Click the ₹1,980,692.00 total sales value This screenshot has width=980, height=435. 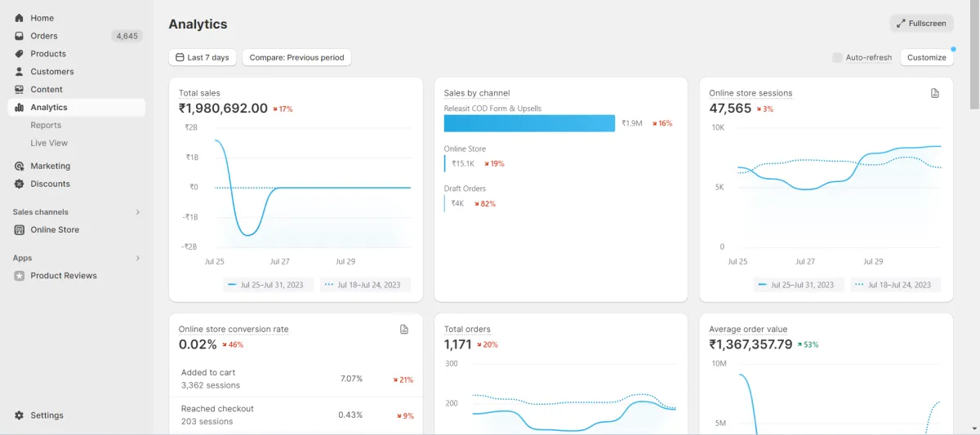tap(223, 109)
